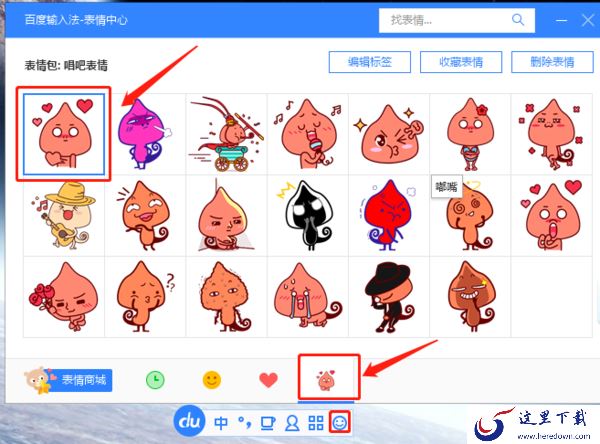Open the user account icon
The image size is (600, 444).
coord(292,423)
